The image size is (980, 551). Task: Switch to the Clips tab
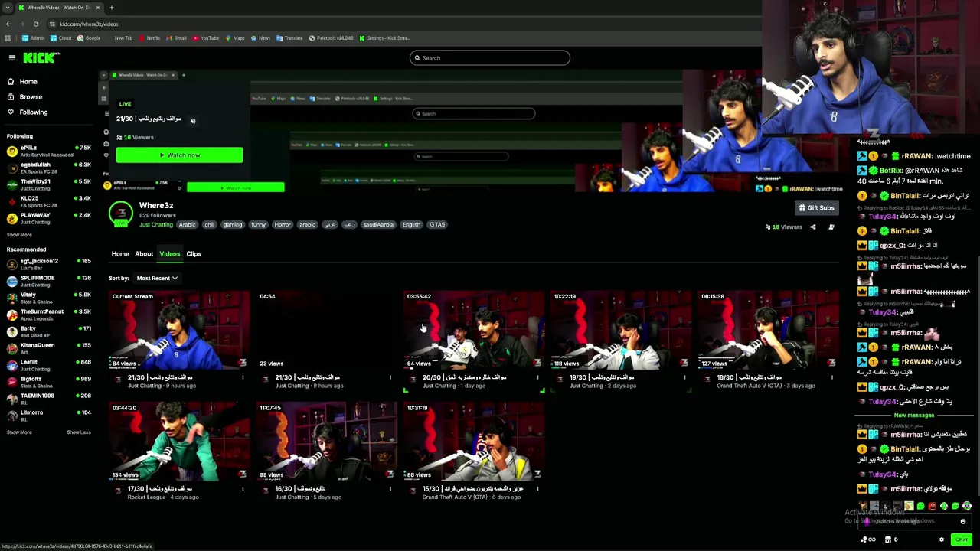(194, 254)
